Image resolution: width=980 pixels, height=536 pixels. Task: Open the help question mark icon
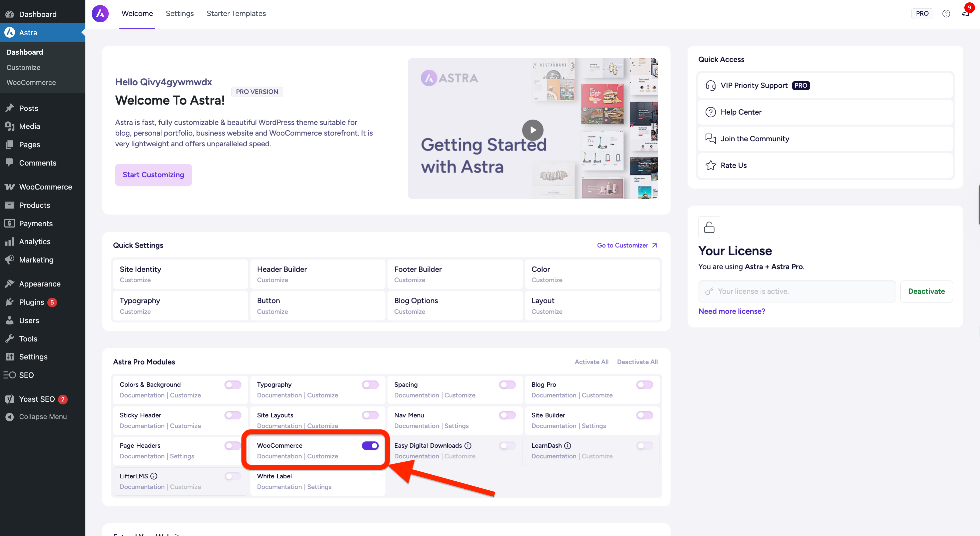point(946,14)
